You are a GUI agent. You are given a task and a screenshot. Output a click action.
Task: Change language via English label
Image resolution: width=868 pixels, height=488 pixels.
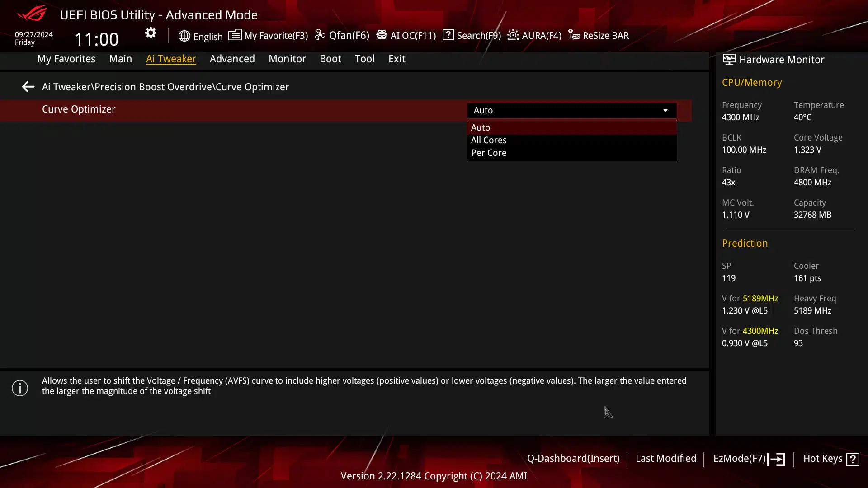pyautogui.click(x=208, y=37)
